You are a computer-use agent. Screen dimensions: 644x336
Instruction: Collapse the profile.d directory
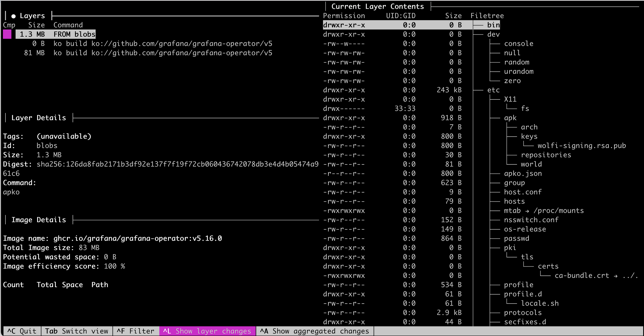523,294
